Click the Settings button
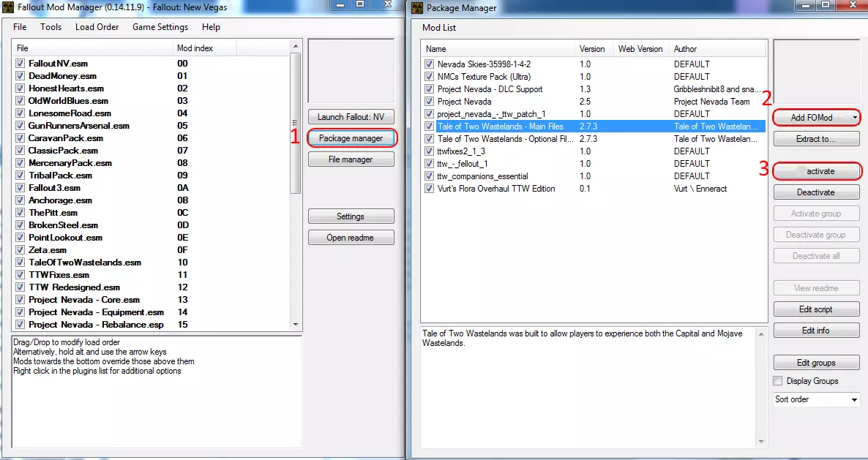The width and height of the screenshot is (868, 460). [351, 216]
